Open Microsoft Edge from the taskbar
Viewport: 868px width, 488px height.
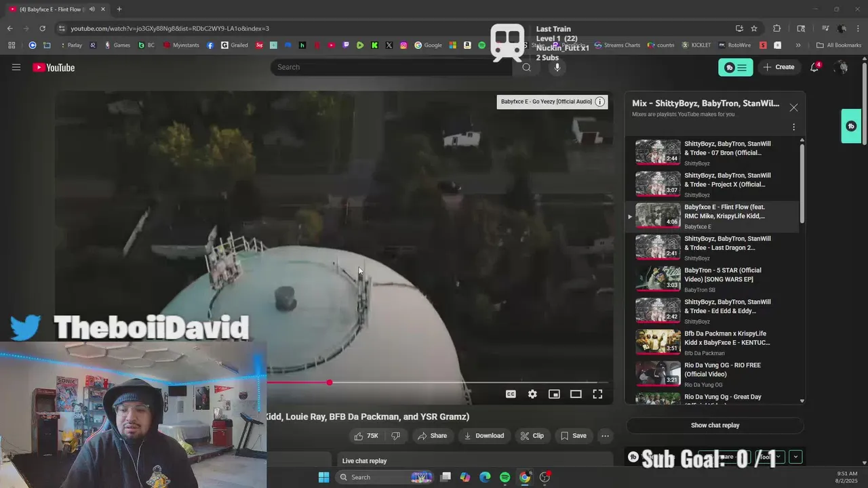[x=485, y=477]
